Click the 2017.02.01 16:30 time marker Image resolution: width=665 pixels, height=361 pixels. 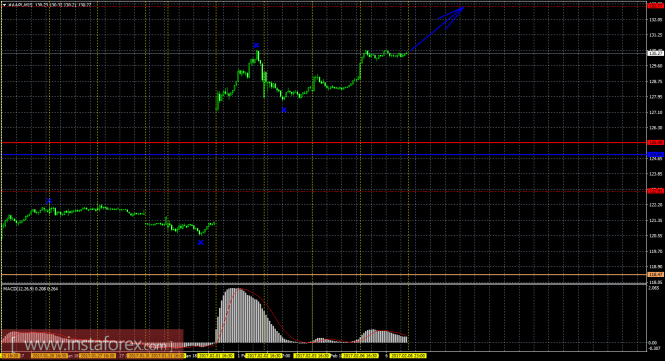(216, 355)
